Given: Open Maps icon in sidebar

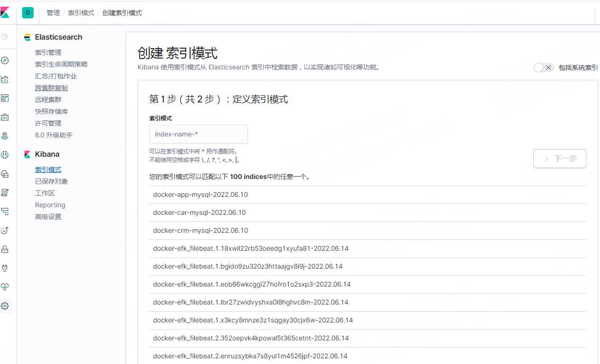Looking at the screenshot, I should 5,136.
